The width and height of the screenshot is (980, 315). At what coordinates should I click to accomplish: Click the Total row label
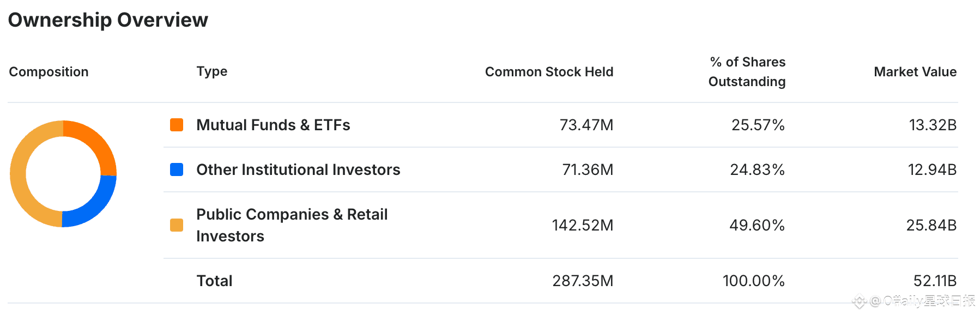[214, 281]
